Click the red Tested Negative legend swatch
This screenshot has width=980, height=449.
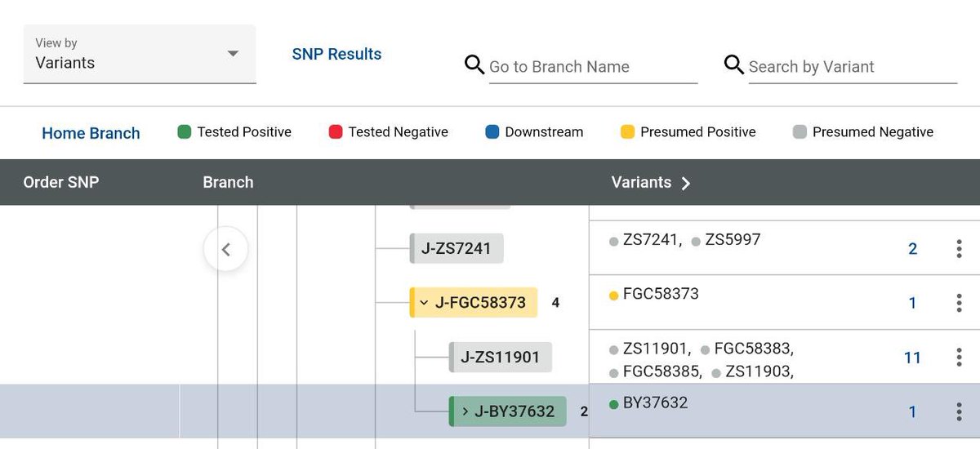[335, 131]
